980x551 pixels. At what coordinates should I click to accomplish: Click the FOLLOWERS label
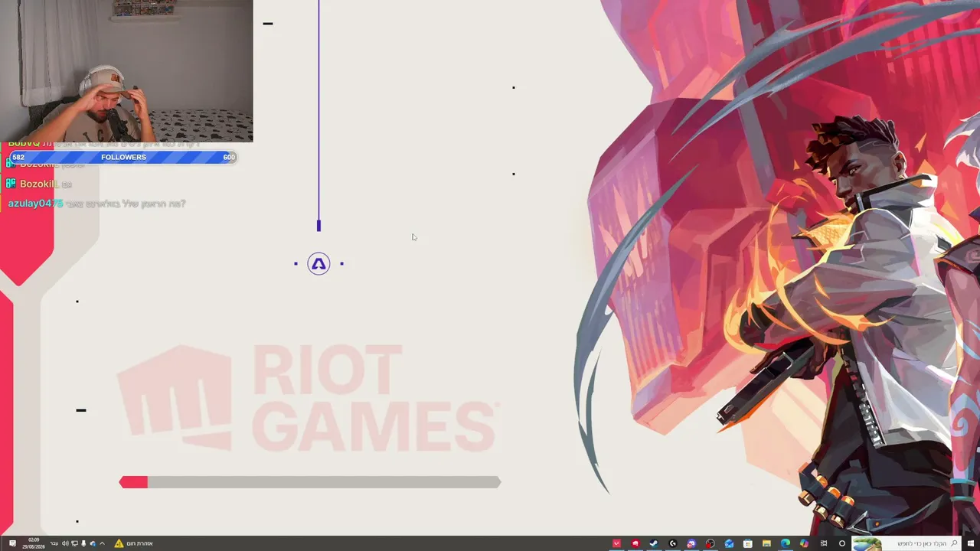[123, 157]
